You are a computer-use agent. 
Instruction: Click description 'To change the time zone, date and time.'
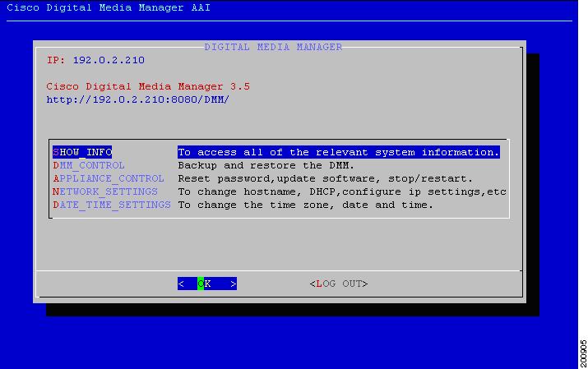pyautogui.click(x=305, y=205)
